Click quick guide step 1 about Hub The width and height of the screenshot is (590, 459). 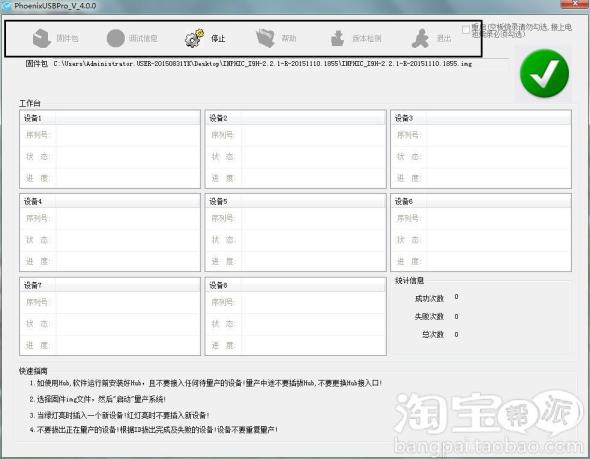coord(206,383)
